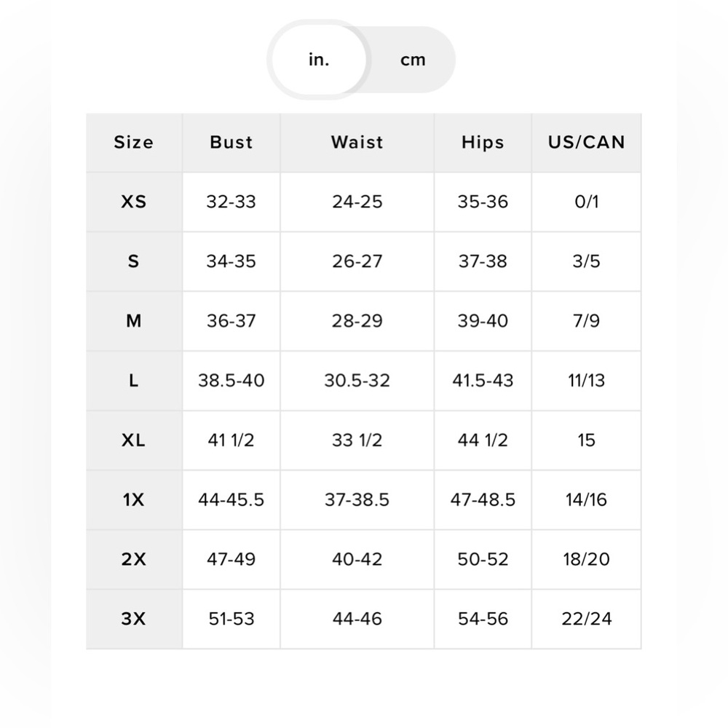Viewport: 728px width, 728px height.
Task: Select the XS size row label
Action: point(134,202)
